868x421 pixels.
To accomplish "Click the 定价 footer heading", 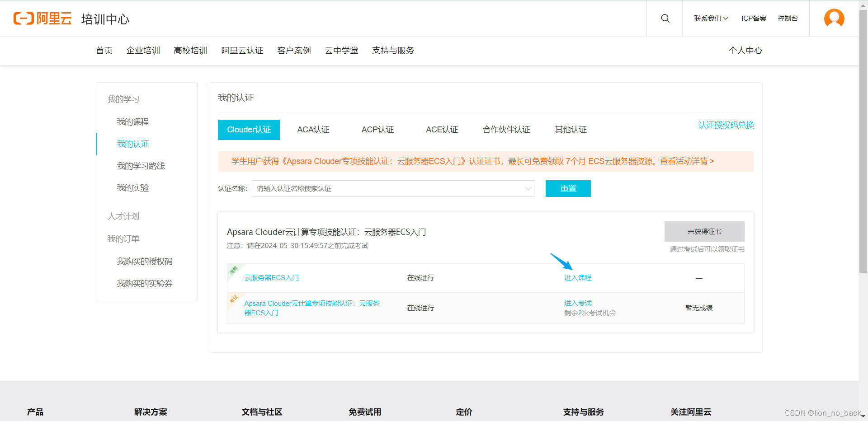I will 464,412.
